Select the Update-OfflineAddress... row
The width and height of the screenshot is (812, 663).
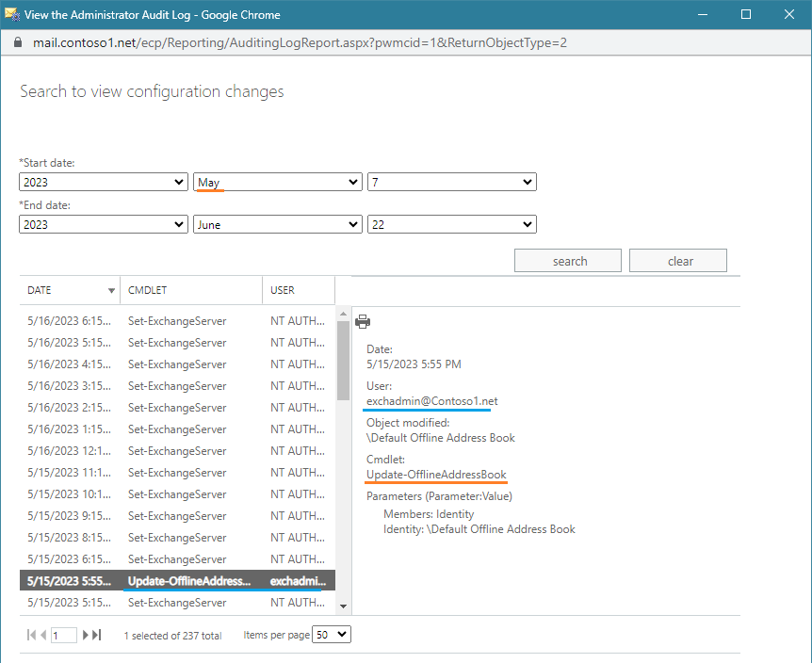(x=177, y=581)
